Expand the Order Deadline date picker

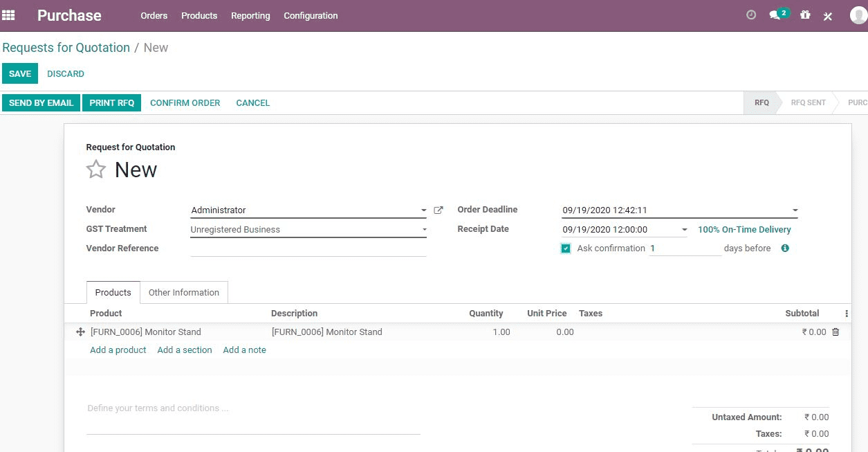[x=795, y=210]
